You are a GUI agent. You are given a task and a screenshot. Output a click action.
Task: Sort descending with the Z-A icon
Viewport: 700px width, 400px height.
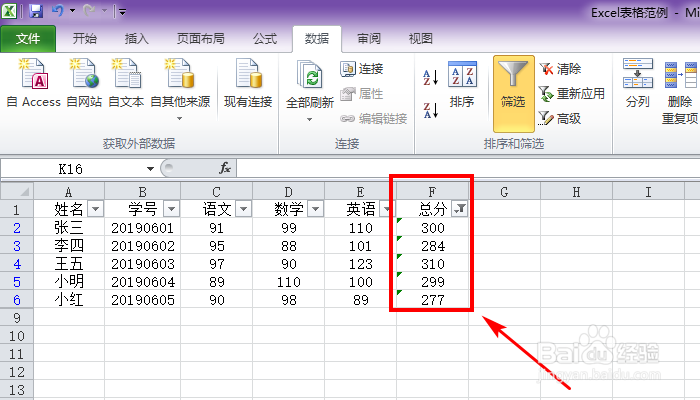pyautogui.click(x=431, y=110)
